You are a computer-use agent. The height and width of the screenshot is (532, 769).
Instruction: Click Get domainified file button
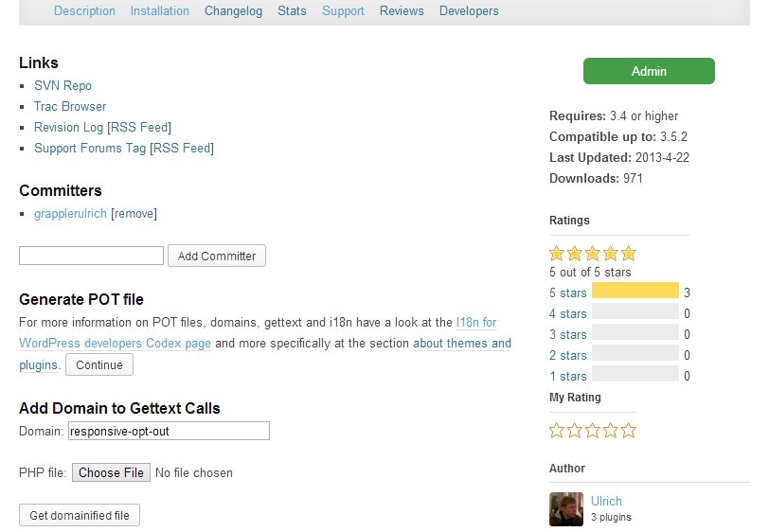click(x=80, y=515)
